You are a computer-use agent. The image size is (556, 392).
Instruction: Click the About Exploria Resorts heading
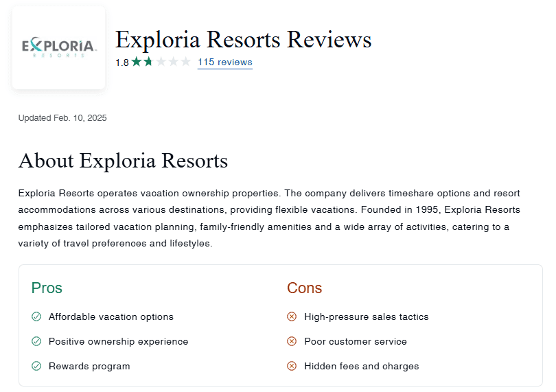pos(123,161)
